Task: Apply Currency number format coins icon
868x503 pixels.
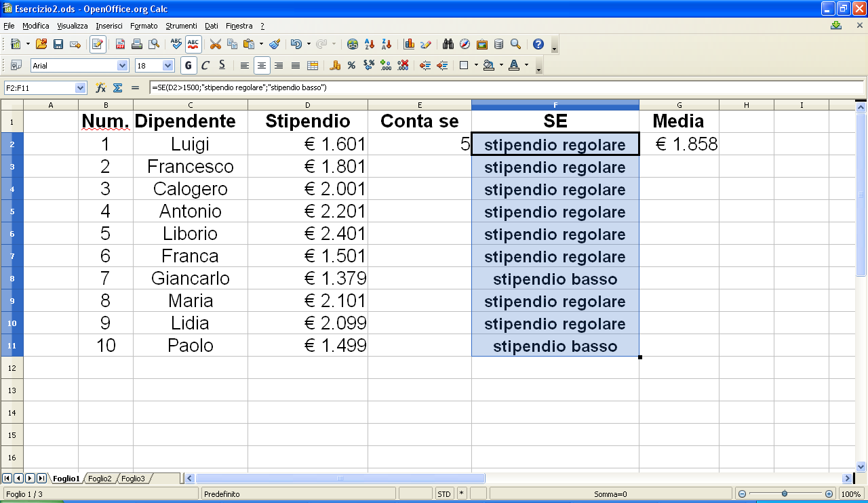Action: [335, 65]
